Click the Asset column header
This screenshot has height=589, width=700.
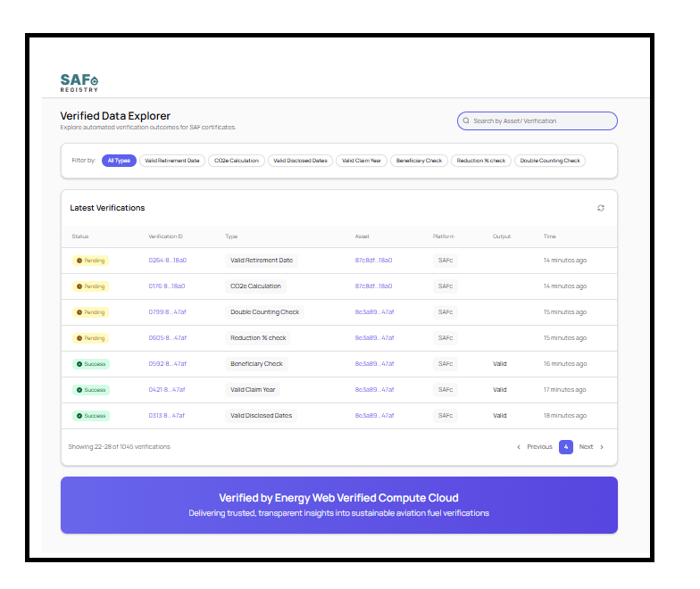(362, 236)
